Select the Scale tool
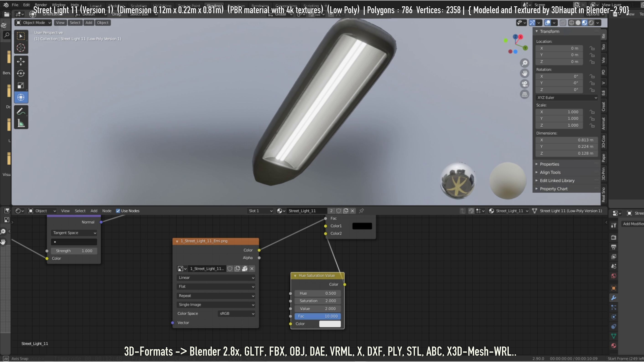 [21, 85]
